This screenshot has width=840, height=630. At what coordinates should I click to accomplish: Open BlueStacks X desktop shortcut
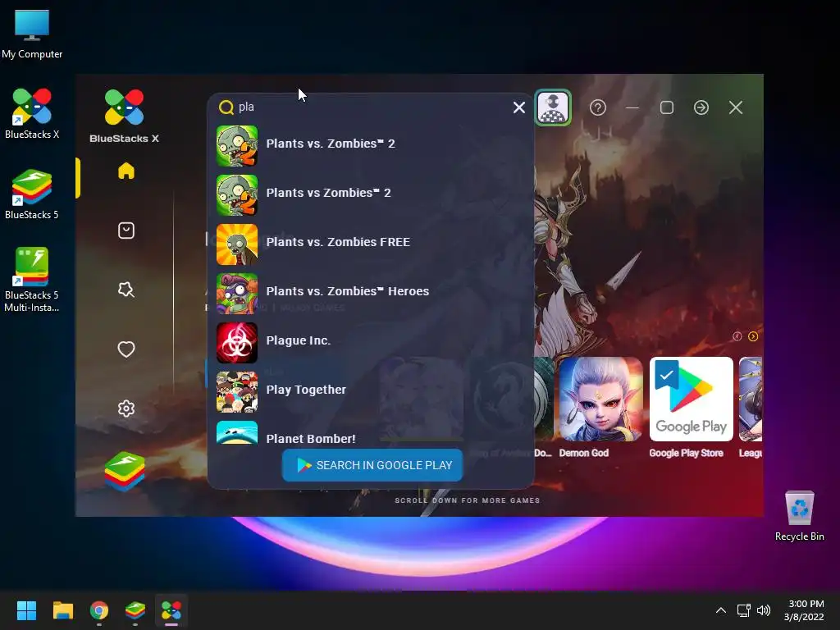[32, 113]
